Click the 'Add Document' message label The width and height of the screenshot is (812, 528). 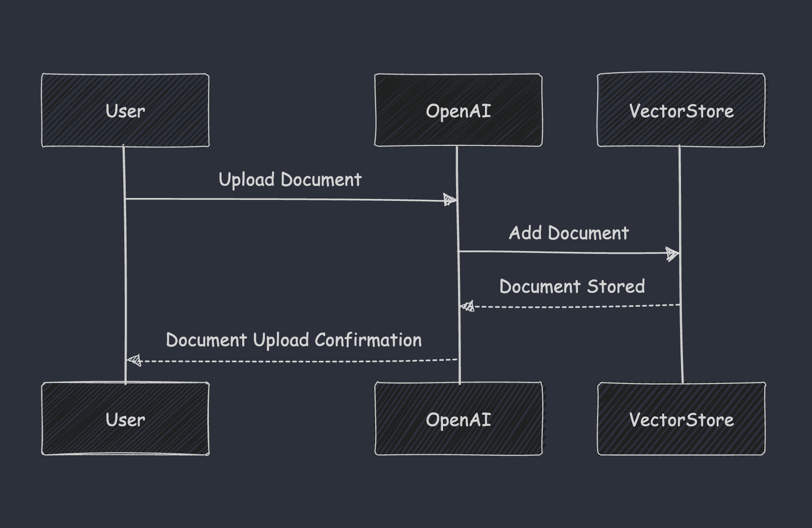pos(569,233)
